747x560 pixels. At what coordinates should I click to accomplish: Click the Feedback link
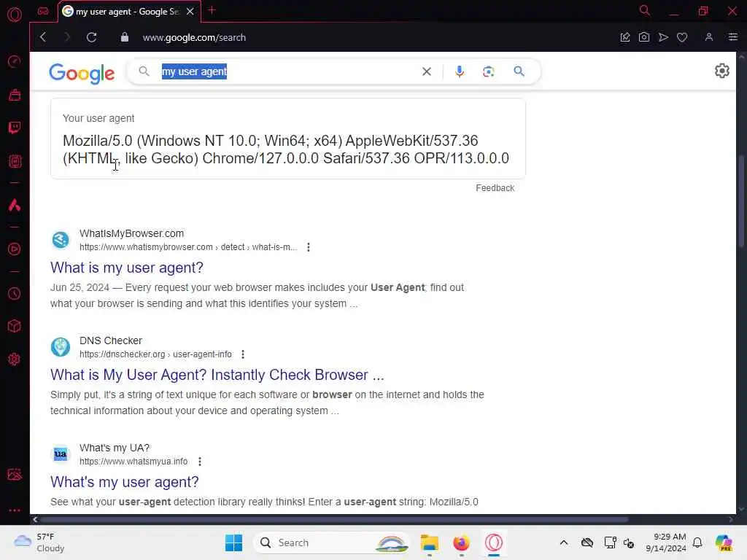coord(495,188)
